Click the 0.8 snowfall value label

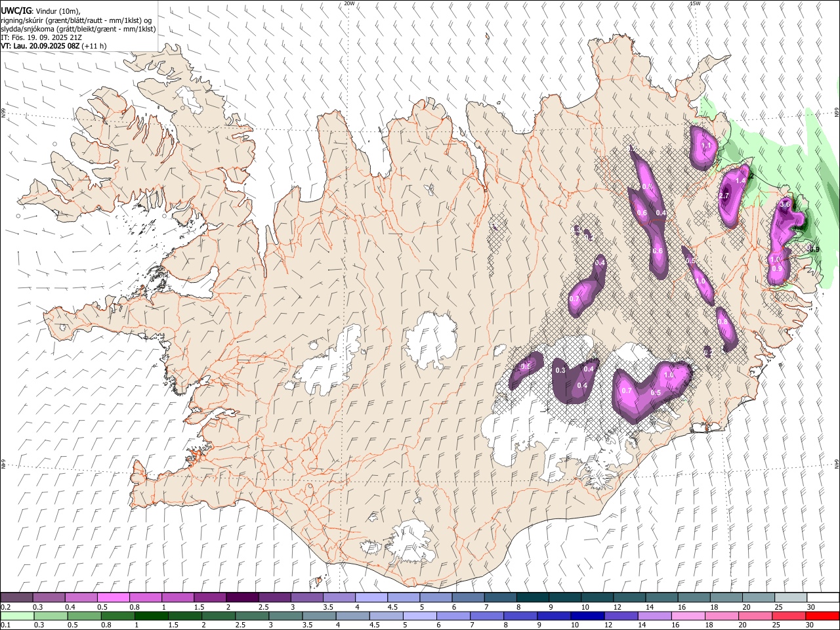pos(722,322)
